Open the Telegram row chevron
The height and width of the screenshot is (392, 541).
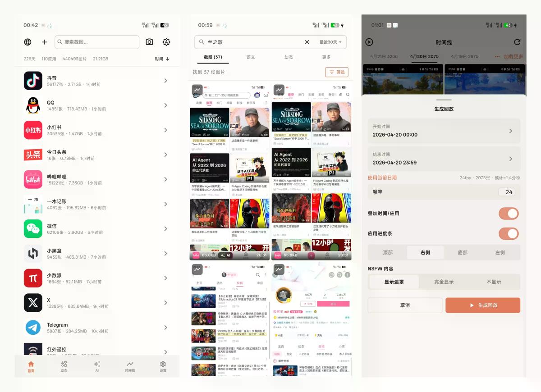[x=165, y=328]
